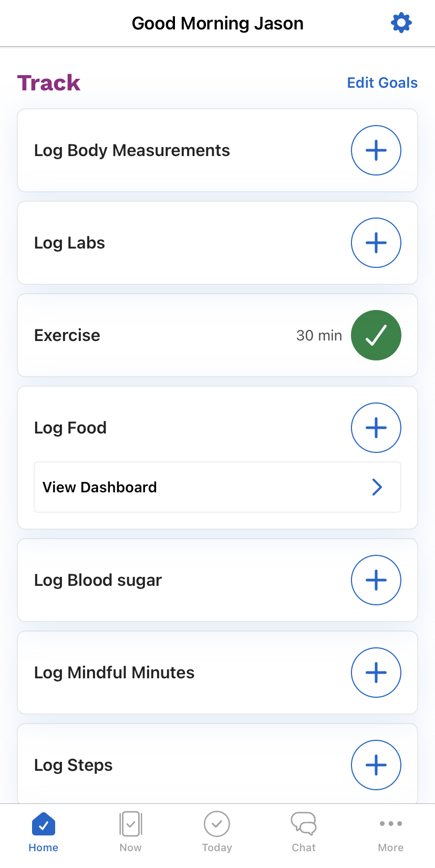The image size is (435, 868).
Task: Toggle the green Exercise completed checkmark
Action: [x=376, y=335]
